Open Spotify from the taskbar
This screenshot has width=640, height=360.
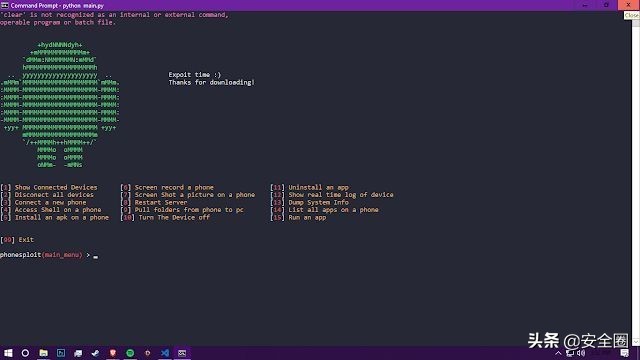pos(130,353)
